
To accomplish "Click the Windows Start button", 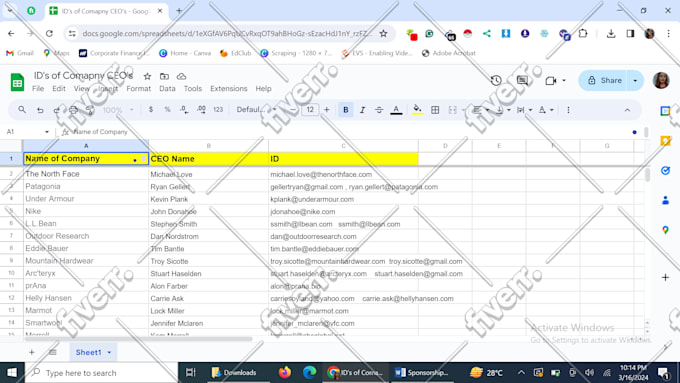I will 12,373.
